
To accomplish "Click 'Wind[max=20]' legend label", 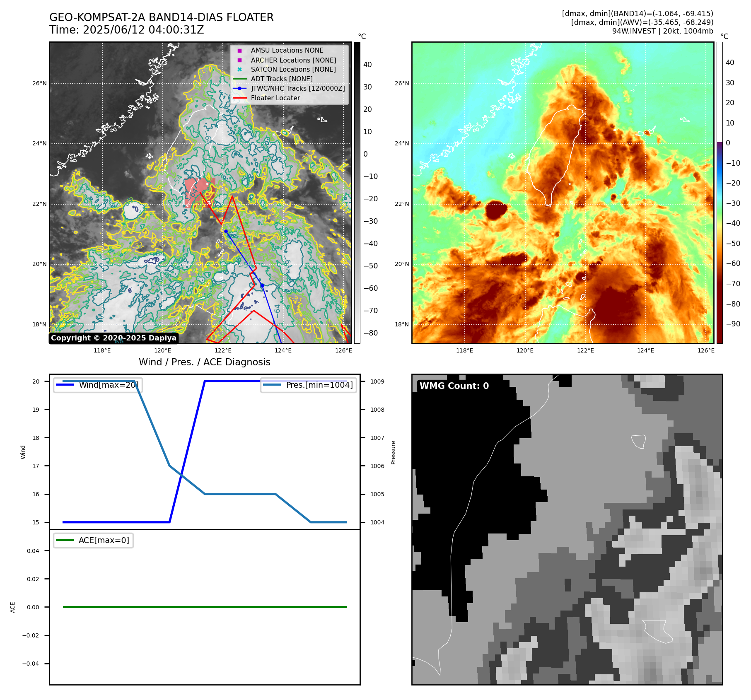I will 109,385.
